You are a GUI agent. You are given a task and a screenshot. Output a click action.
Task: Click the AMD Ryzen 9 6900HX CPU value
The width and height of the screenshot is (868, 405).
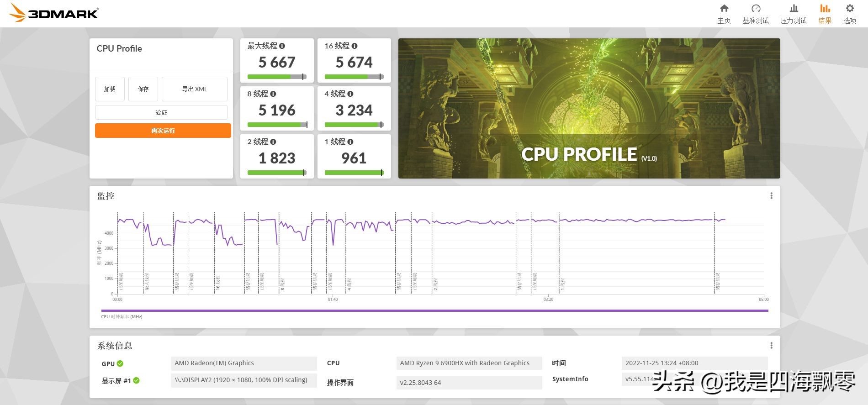(469, 363)
